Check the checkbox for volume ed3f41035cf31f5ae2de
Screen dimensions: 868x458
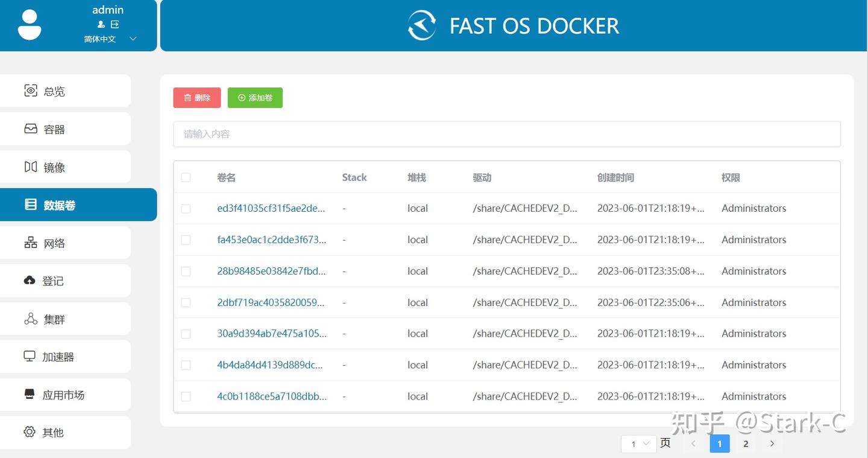click(186, 208)
